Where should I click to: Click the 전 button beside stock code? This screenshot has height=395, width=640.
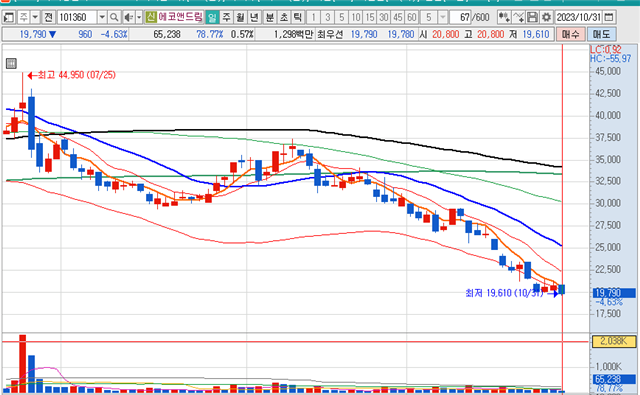(x=48, y=17)
